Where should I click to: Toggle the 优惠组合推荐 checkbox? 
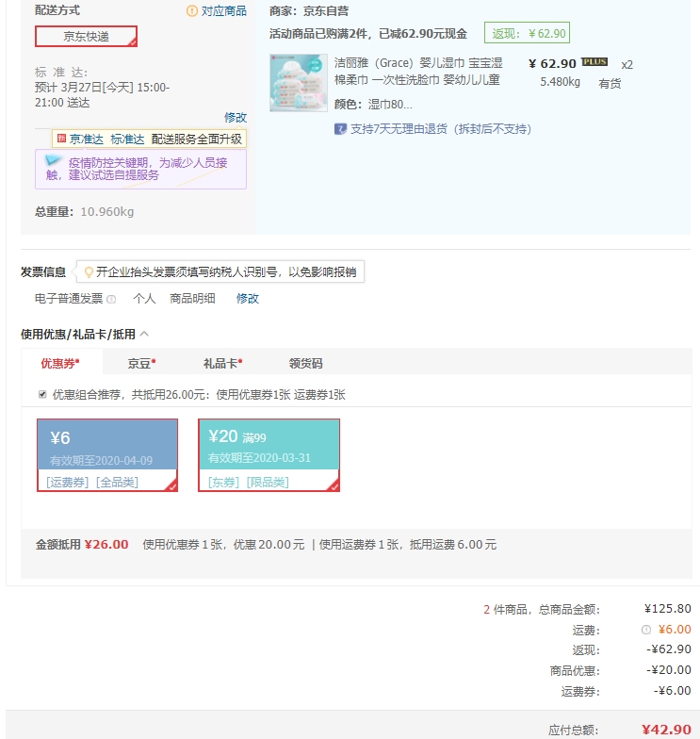coord(42,394)
